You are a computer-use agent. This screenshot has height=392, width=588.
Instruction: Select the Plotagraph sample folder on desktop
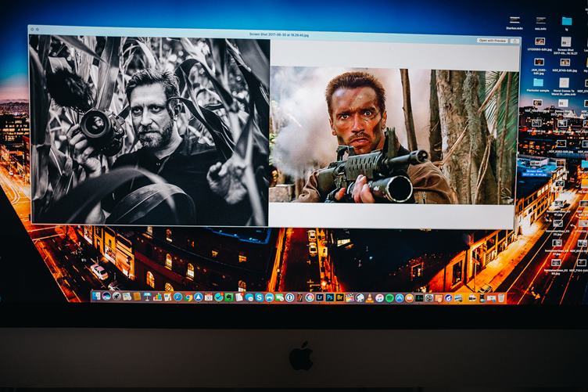pyautogui.click(x=539, y=82)
